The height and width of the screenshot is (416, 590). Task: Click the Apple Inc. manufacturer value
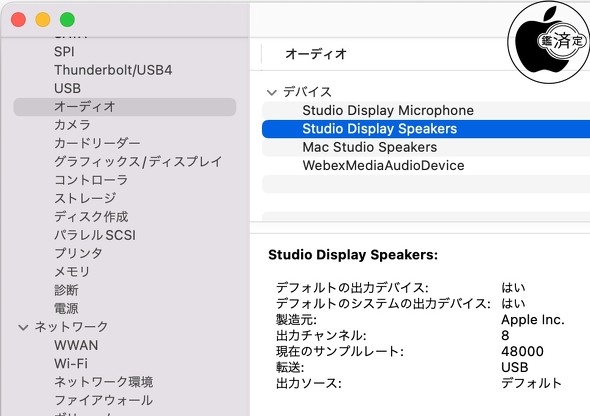(533, 320)
